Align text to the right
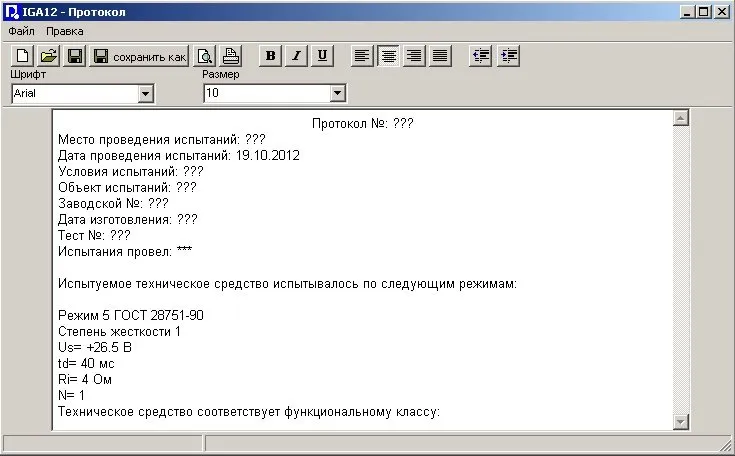The width and height of the screenshot is (735, 456). click(x=414, y=56)
